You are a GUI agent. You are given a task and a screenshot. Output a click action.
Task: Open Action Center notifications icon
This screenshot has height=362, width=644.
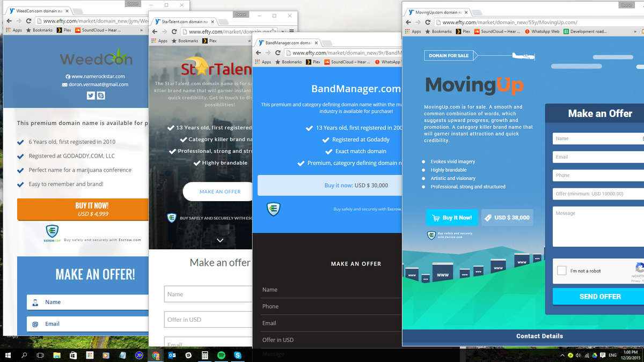point(603,355)
